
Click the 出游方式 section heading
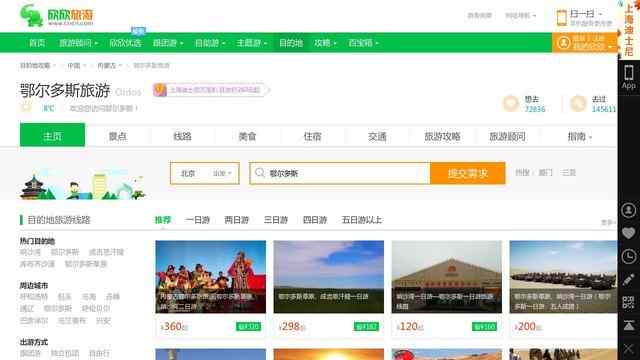tap(34, 342)
